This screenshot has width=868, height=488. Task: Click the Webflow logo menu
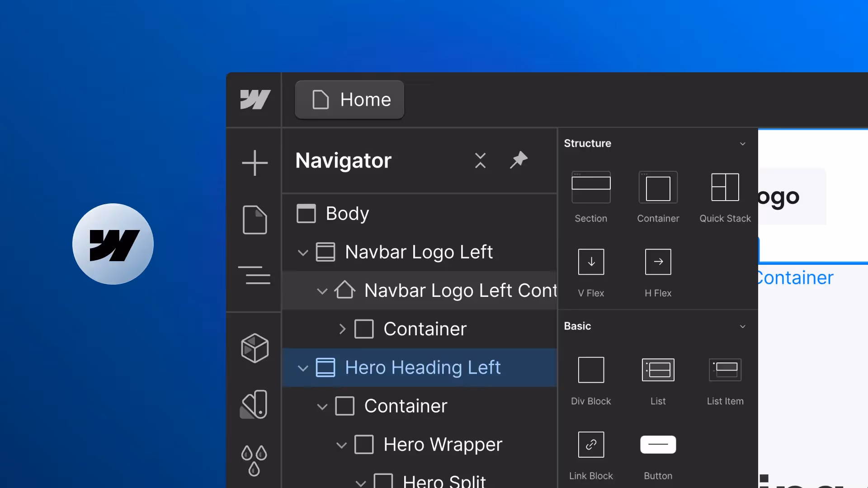tap(255, 99)
